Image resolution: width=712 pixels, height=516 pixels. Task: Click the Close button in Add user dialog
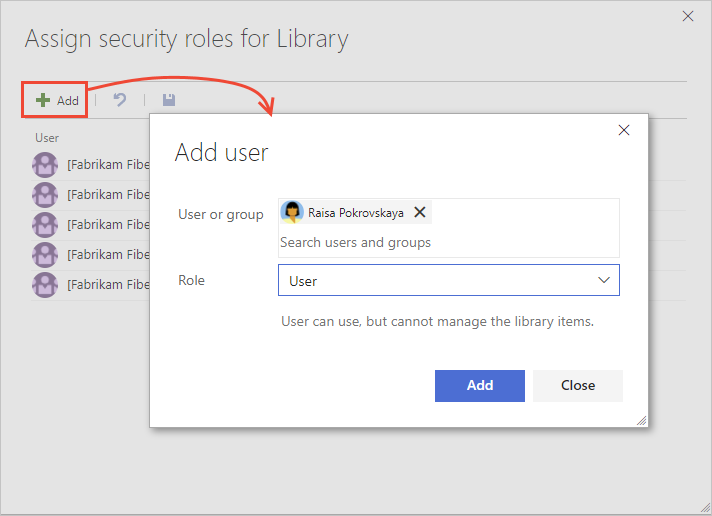point(578,386)
